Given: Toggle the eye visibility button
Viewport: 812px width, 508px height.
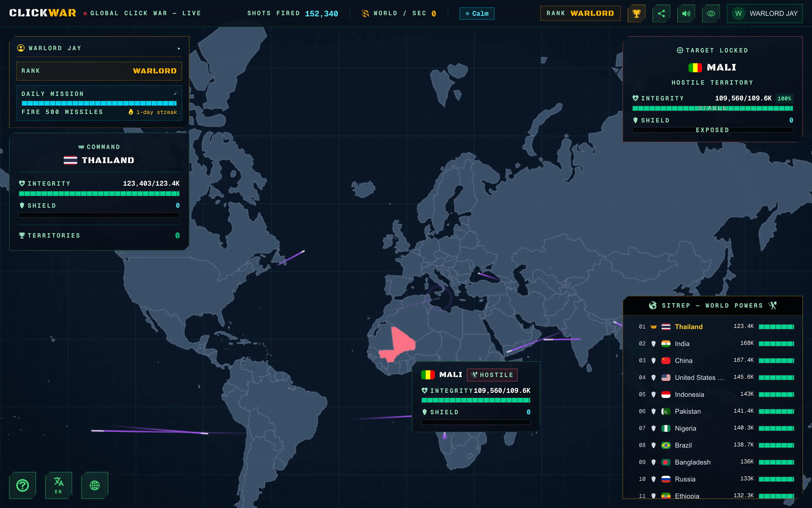Looking at the screenshot, I should coord(711,14).
